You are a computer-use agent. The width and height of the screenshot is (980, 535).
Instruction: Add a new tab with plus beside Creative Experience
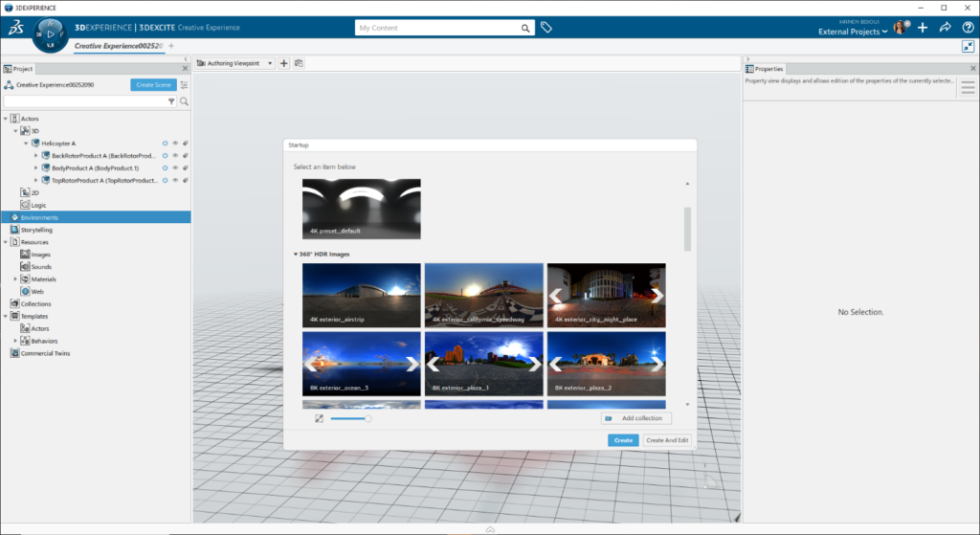point(171,46)
